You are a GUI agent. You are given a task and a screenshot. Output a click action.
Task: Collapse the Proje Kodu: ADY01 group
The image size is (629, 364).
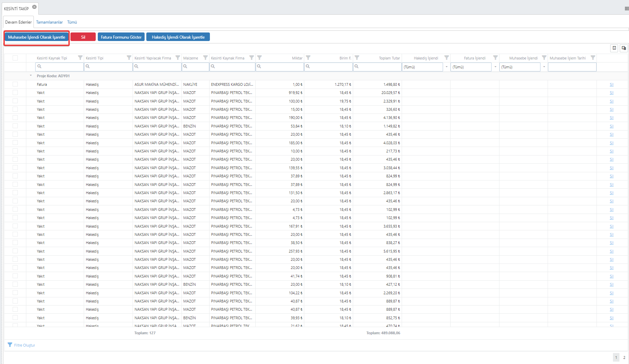pyautogui.click(x=31, y=76)
